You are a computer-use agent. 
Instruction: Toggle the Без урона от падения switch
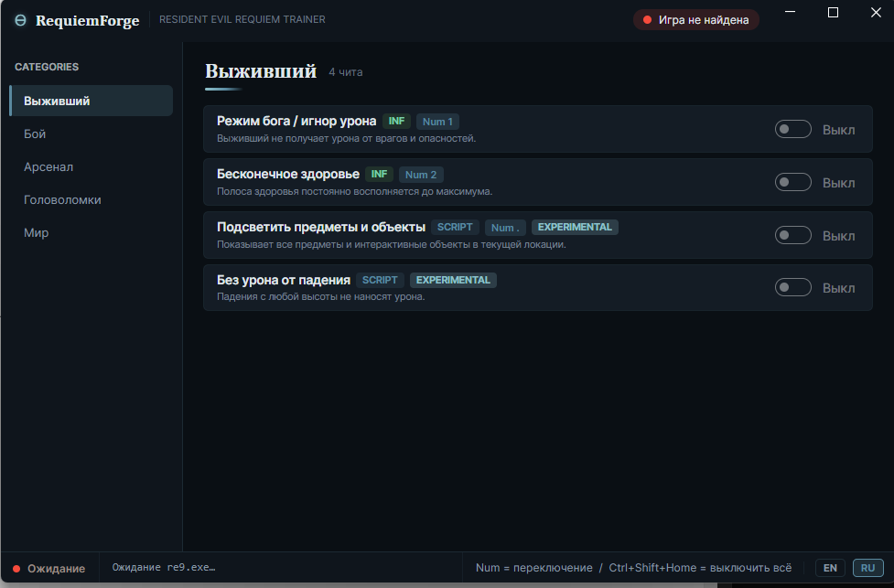tap(792, 288)
